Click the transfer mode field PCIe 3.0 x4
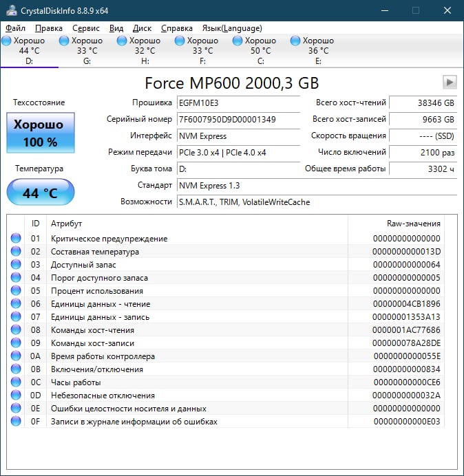Viewport: 464px width, 476px height. (x=238, y=153)
